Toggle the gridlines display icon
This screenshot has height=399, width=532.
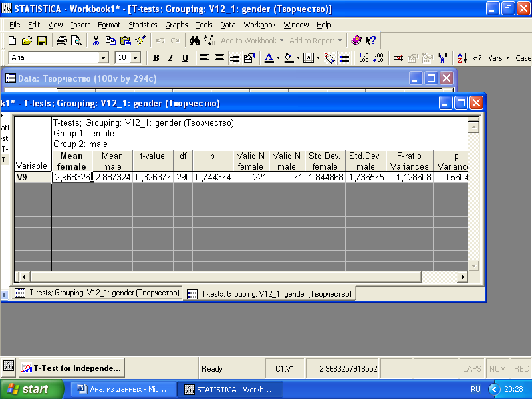click(344, 58)
